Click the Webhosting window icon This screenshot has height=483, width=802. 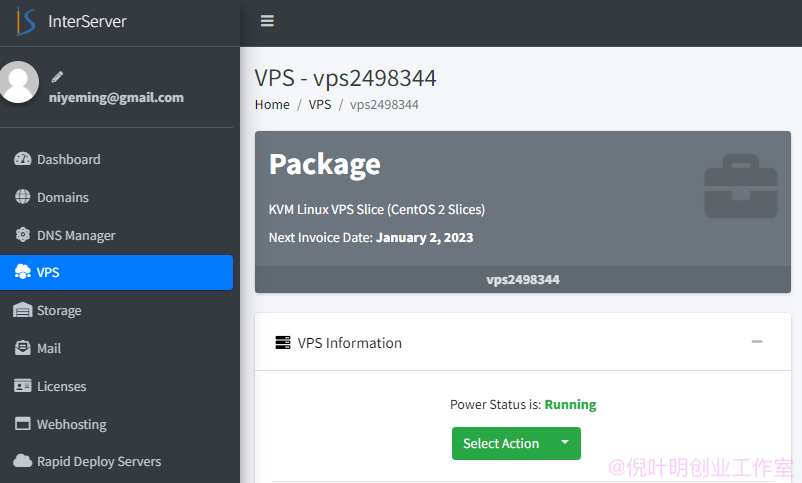pyautogui.click(x=23, y=424)
